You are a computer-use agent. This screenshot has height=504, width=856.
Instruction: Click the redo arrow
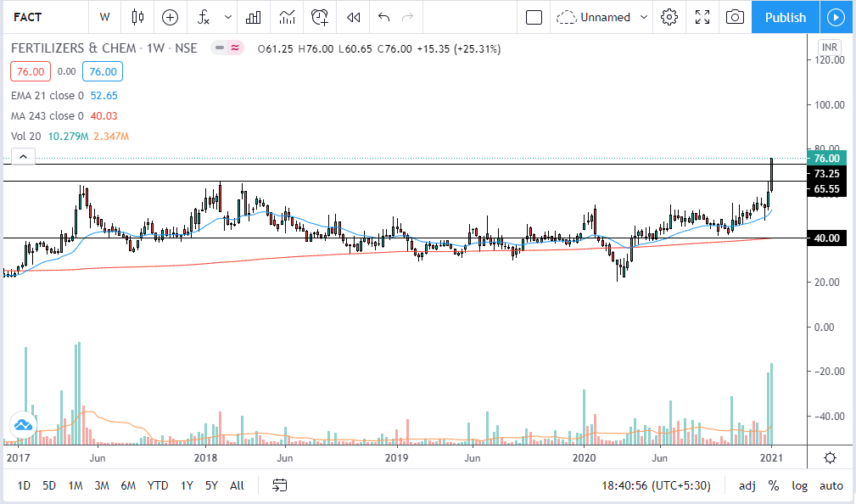click(x=407, y=18)
